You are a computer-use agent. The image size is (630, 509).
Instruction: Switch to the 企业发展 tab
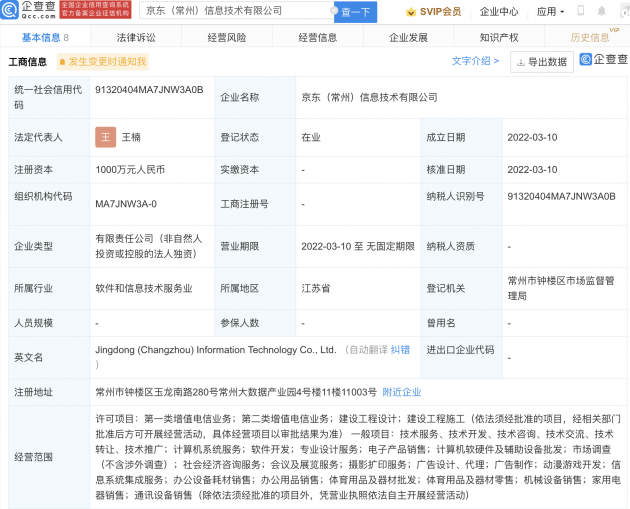click(409, 37)
